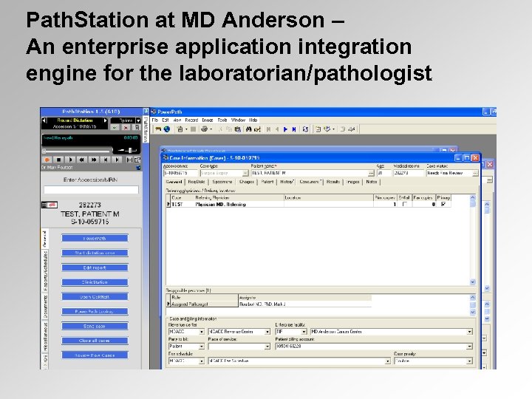Click the Close all cases button
This screenshot has width=532, height=399.
pos(95,341)
